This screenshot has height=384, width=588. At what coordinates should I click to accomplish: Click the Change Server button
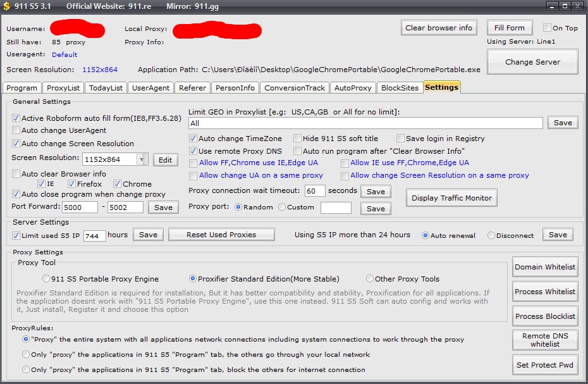[x=532, y=62]
